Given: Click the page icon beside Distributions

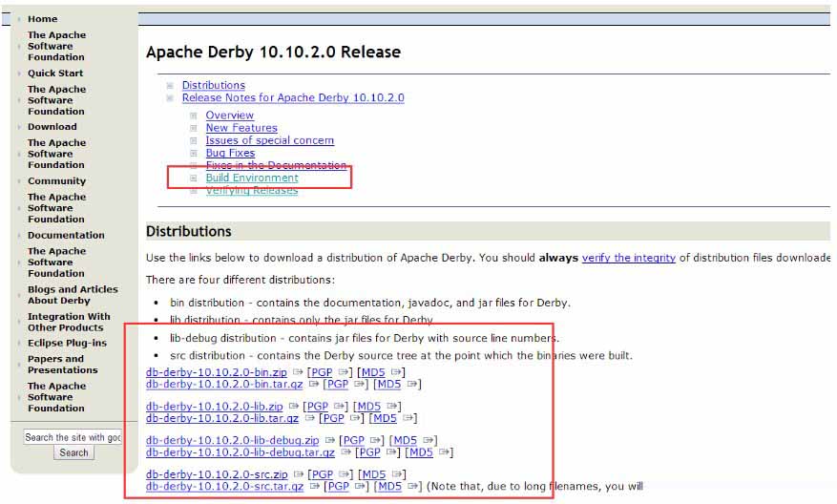Looking at the screenshot, I should pyautogui.click(x=170, y=86).
